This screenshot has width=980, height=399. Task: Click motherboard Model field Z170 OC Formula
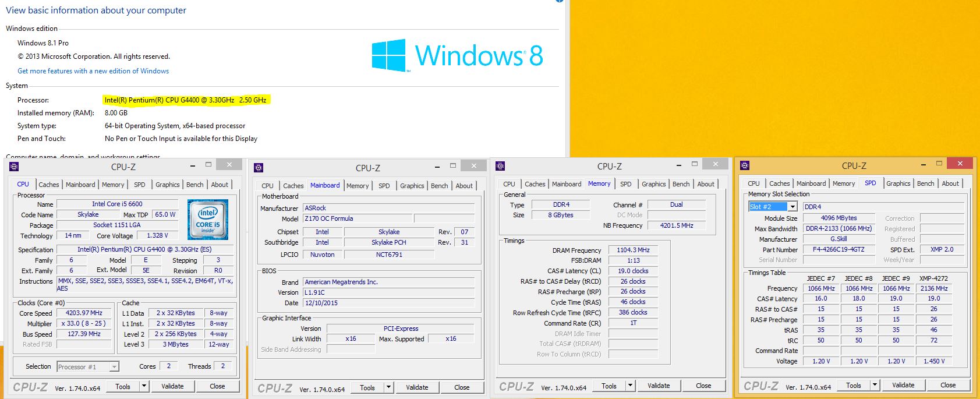(x=358, y=218)
